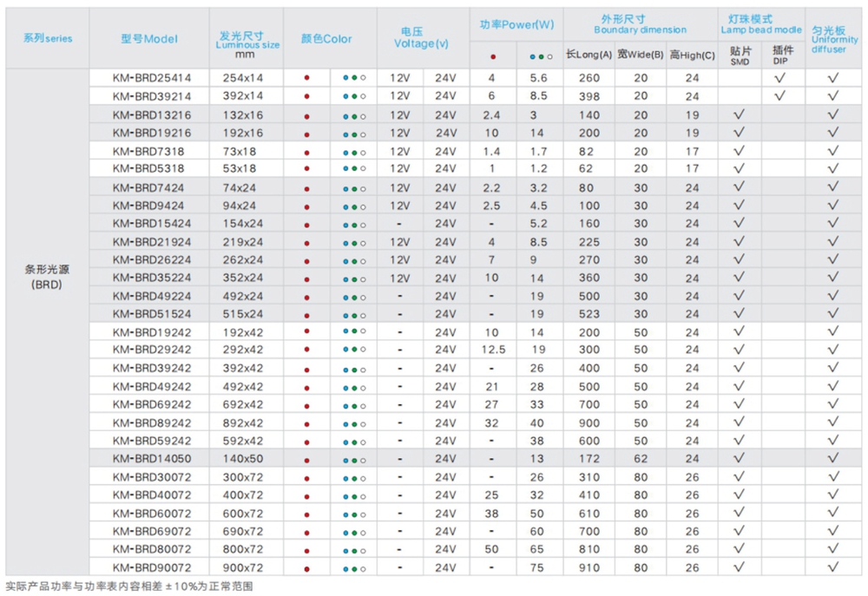The image size is (868, 596).
Task: Select the 条形光源 (BRD) series cell
Action: click(47, 278)
